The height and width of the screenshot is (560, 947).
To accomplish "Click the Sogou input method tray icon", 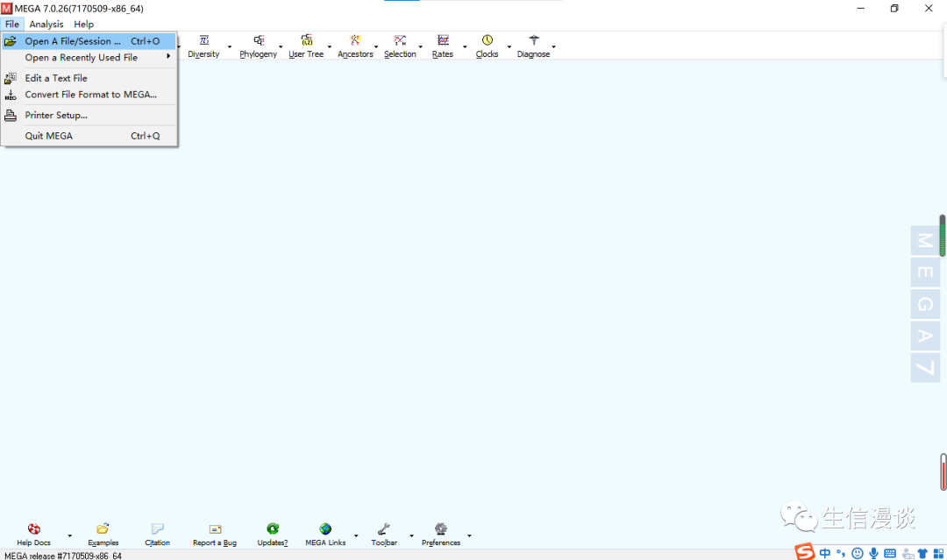I will tap(804, 551).
